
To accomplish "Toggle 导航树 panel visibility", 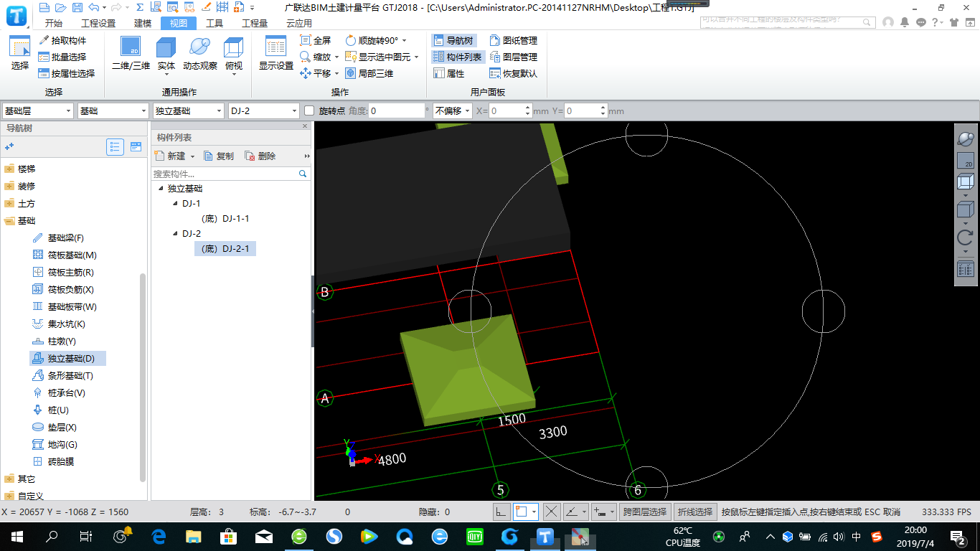I will point(453,40).
